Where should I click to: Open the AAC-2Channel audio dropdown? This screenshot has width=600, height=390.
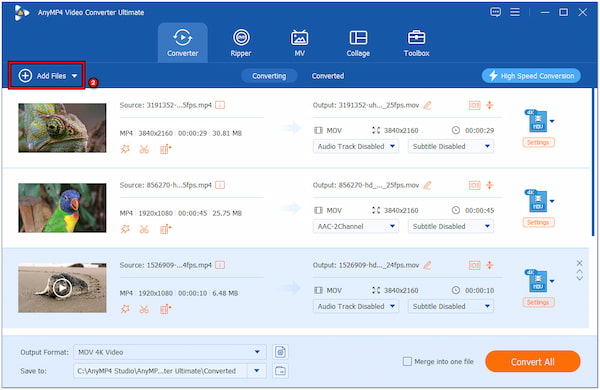pos(356,226)
